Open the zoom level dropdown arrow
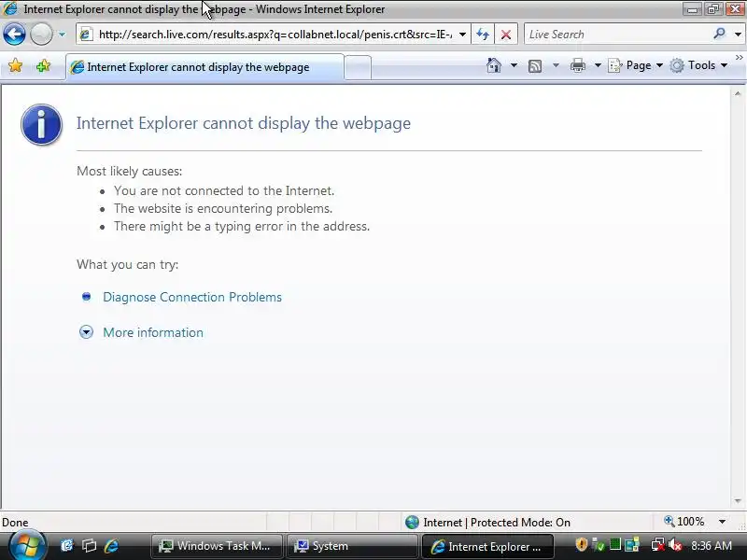 (722, 522)
